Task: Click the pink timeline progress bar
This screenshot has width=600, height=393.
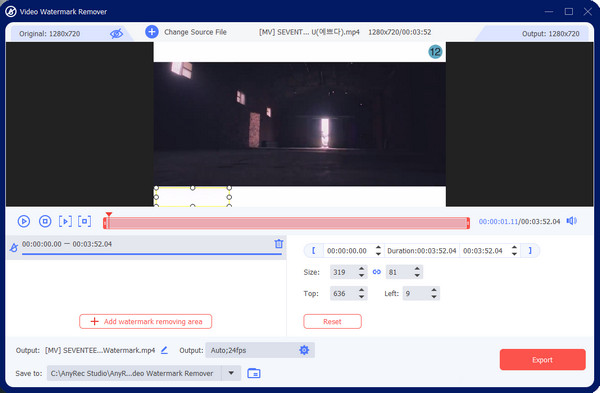Action: pyautogui.click(x=287, y=223)
